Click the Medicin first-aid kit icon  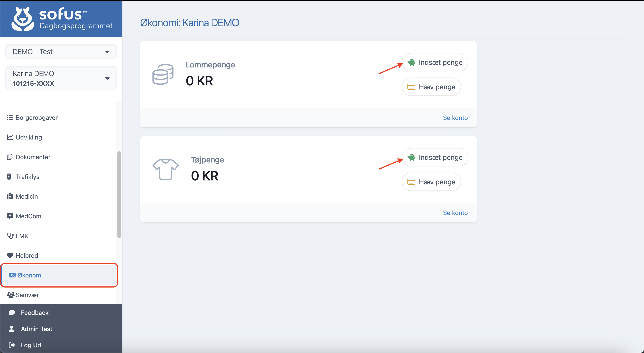point(10,196)
